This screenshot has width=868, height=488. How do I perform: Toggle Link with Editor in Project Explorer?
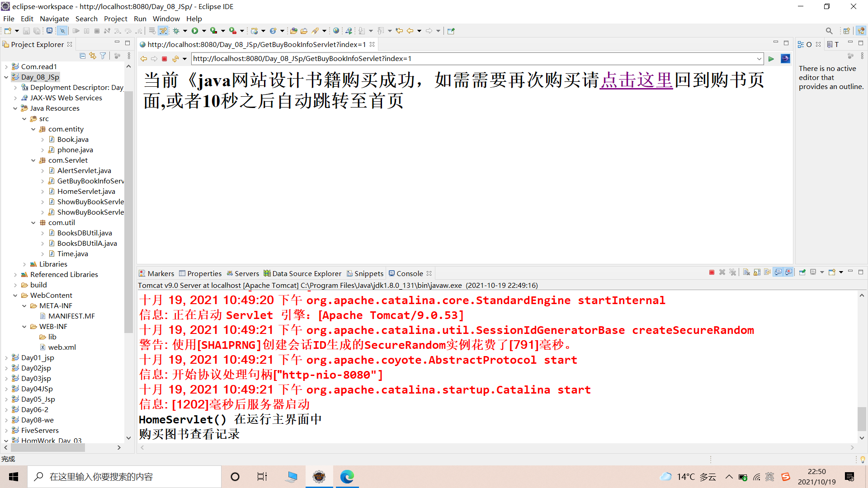tap(93, 56)
